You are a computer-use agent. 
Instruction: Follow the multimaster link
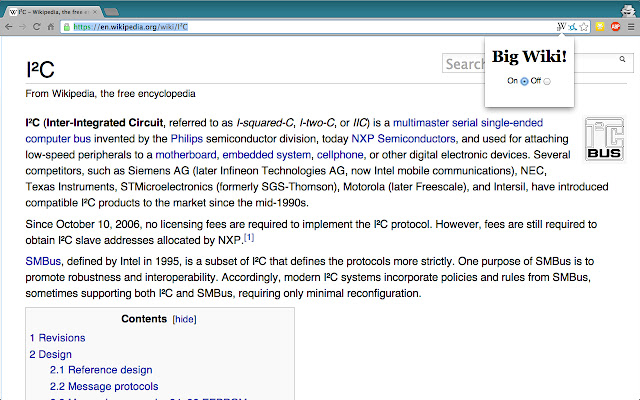420,123
